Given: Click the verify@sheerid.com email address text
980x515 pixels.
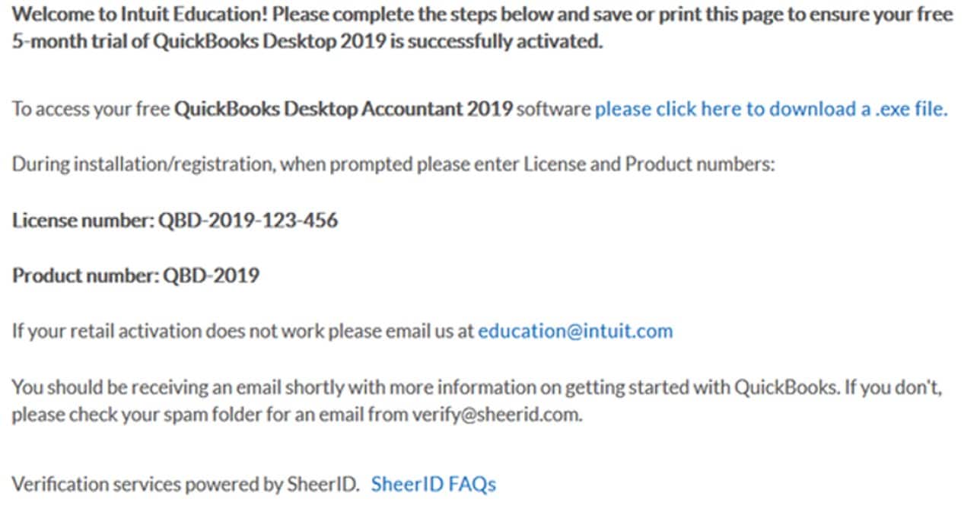Looking at the screenshot, I should pyautogui.click(x=495, y=416).
